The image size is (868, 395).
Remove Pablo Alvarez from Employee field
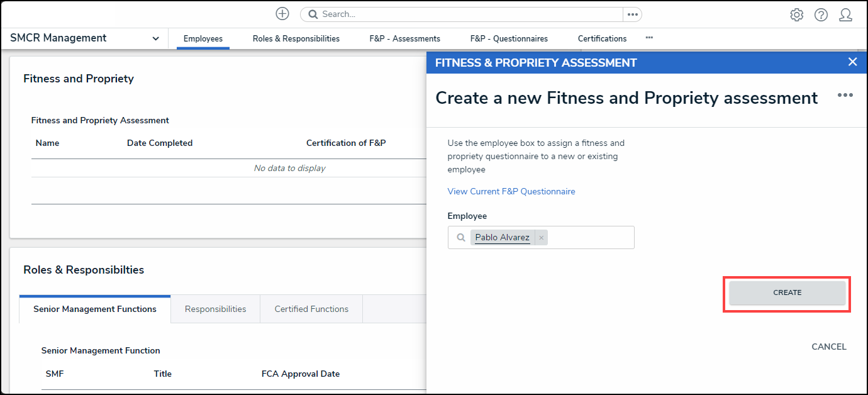pos(541,238)
